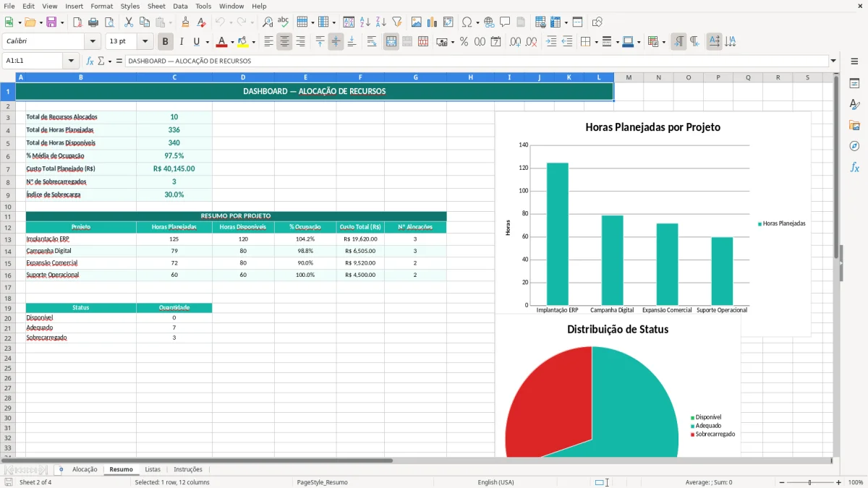Viewport: 868px width, 488px height.
Task: Expand the formula bar dropdown arrow
Action: pyautogui.click(x=833, y=61)
